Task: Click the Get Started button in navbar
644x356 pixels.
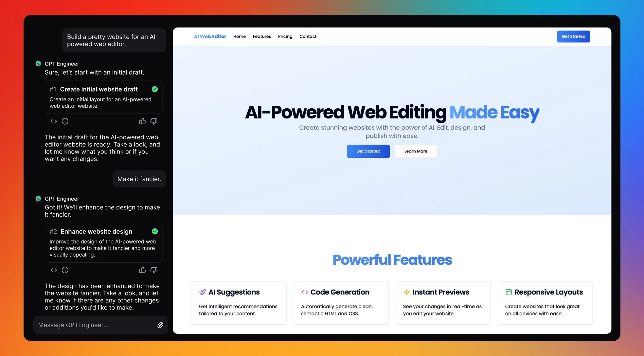Action: (x=573, y=36)
